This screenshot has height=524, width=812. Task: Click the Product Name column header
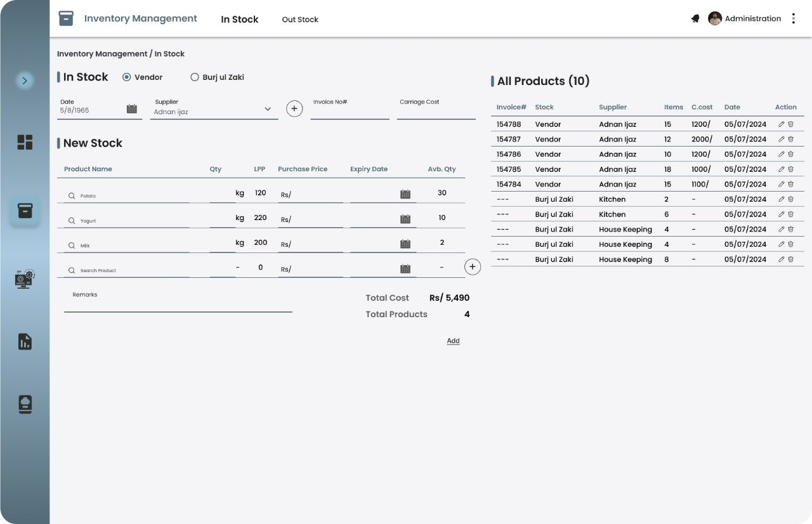88,169
